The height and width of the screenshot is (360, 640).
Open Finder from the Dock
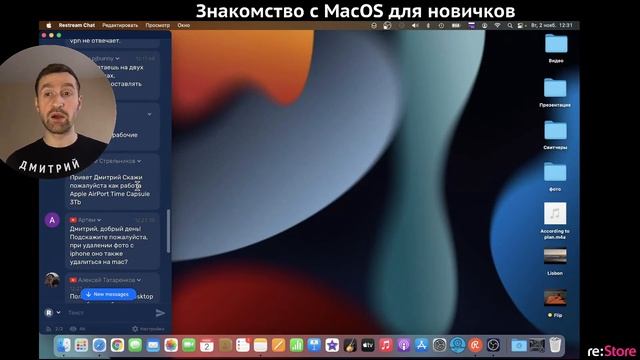(63, 345)
